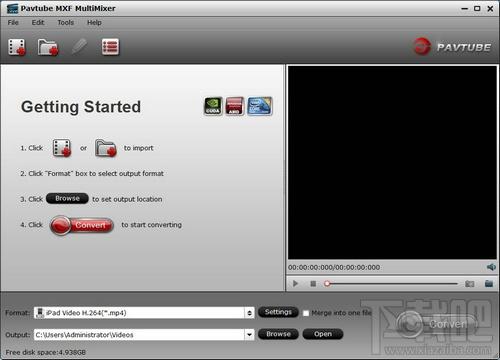Image resolution: width=500 pixels, height=360 pixels.
Task: Expand the Format dropdown arrows
Action: pos(249,313)
